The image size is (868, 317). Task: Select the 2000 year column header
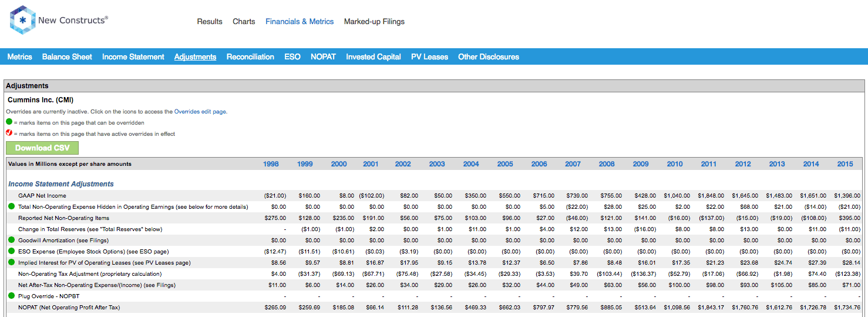[x=339, y=164]
